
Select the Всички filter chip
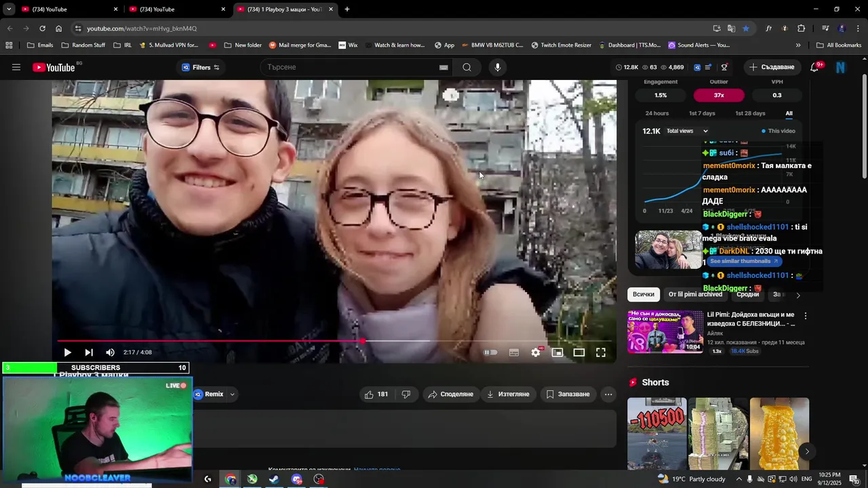pos(644,294)
